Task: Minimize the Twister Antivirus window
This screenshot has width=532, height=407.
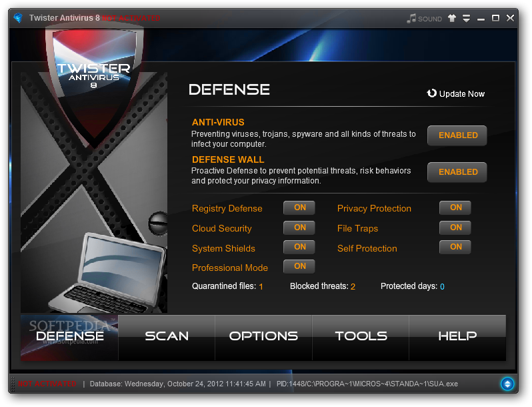Action: click(x=481, y=19)
